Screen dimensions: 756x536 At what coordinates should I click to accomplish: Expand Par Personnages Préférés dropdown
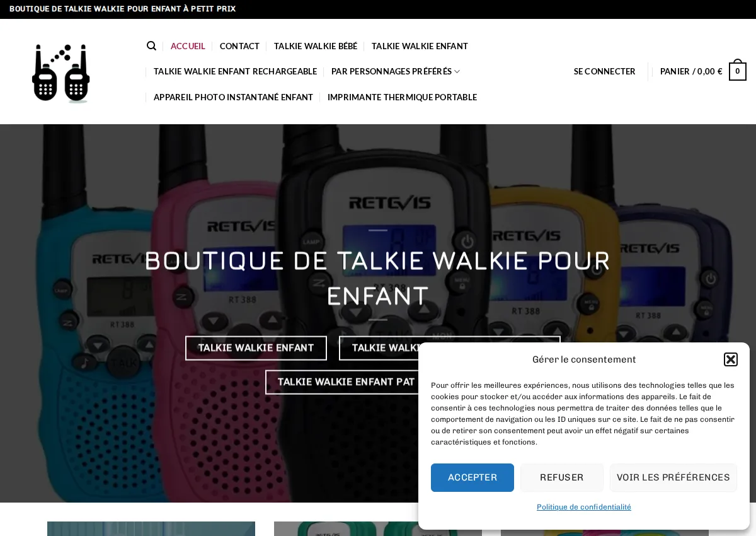pyautogui.click(x=396, y=71)
